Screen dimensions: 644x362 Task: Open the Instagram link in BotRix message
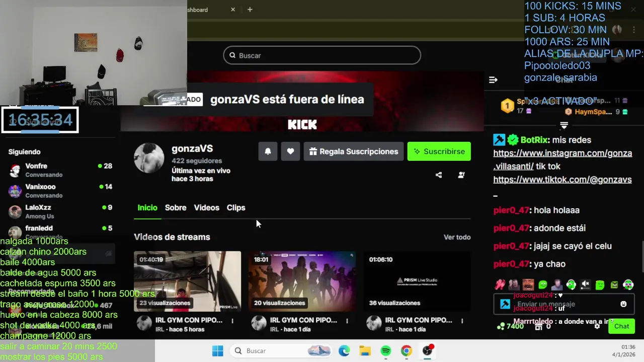[x=562, y=159]
